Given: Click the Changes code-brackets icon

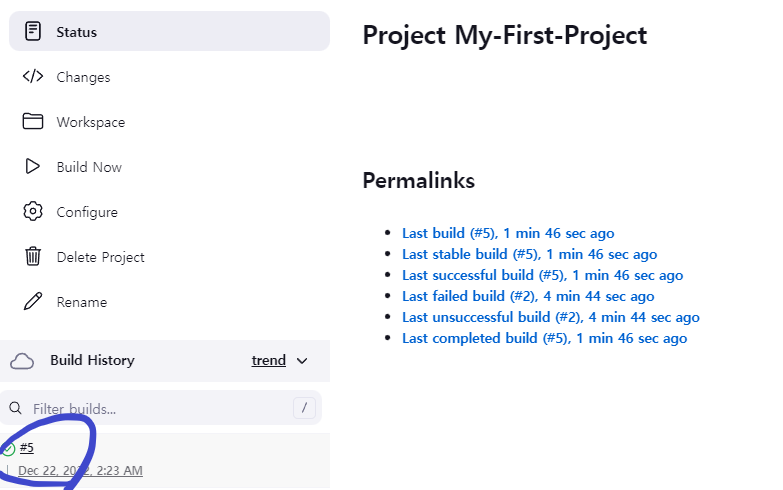Looking at the screenshot, I should 33,77.
